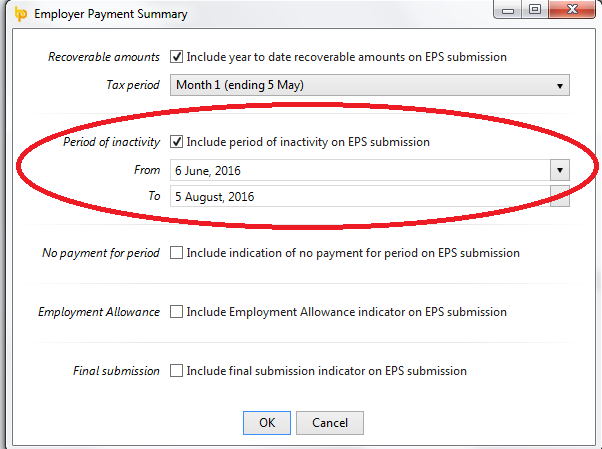Click the OK button

(x=267, y=423)
